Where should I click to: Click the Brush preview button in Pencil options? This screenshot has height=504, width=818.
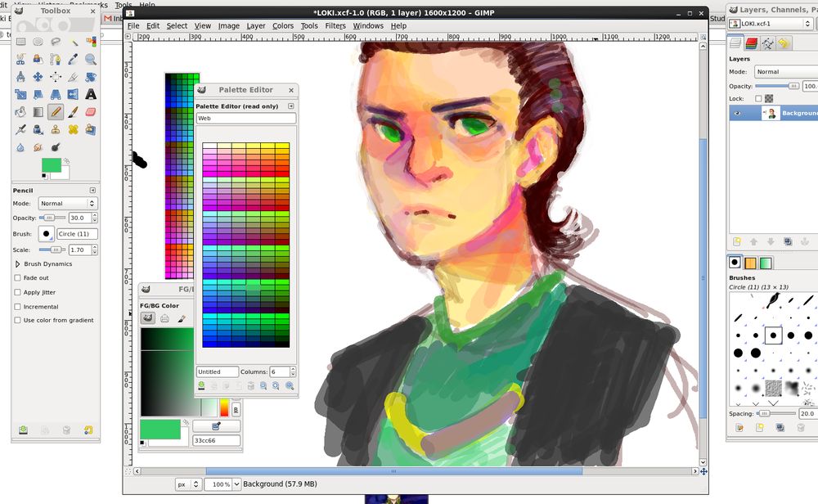(46, 234)
